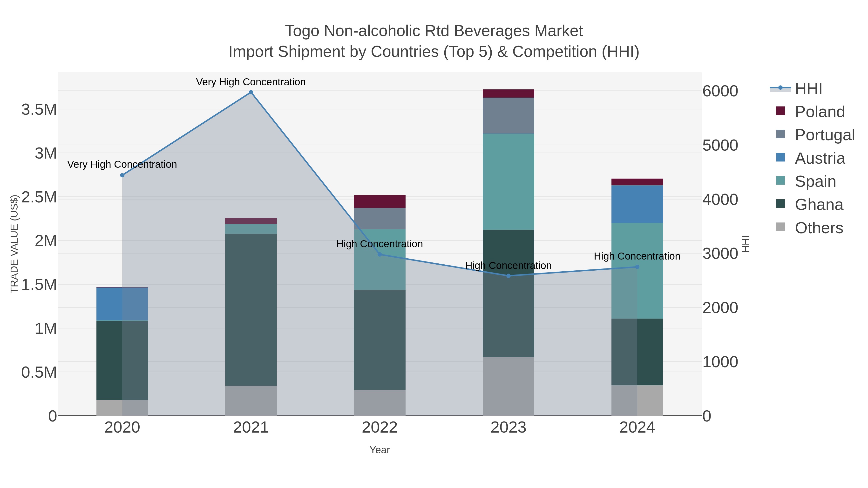Toggle the Austria legend entry
The height and width of the screenshot is (488, 868).
[x=810, y=158]
